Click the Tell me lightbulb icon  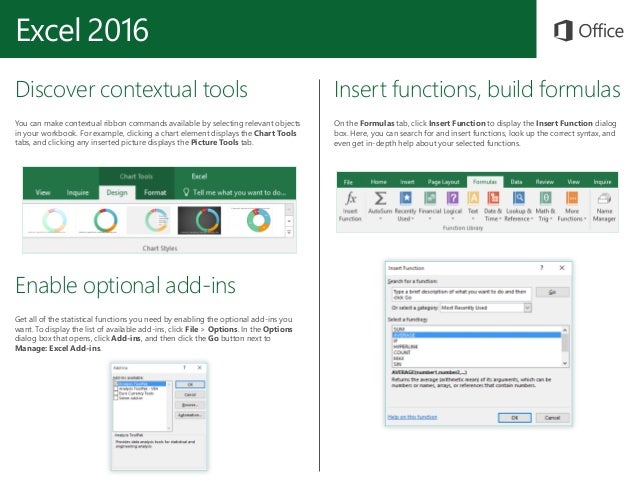[186, 192]
